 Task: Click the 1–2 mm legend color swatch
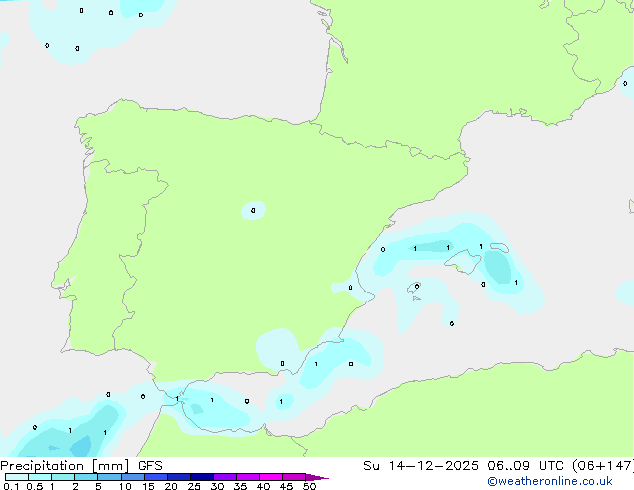point(63,477)
